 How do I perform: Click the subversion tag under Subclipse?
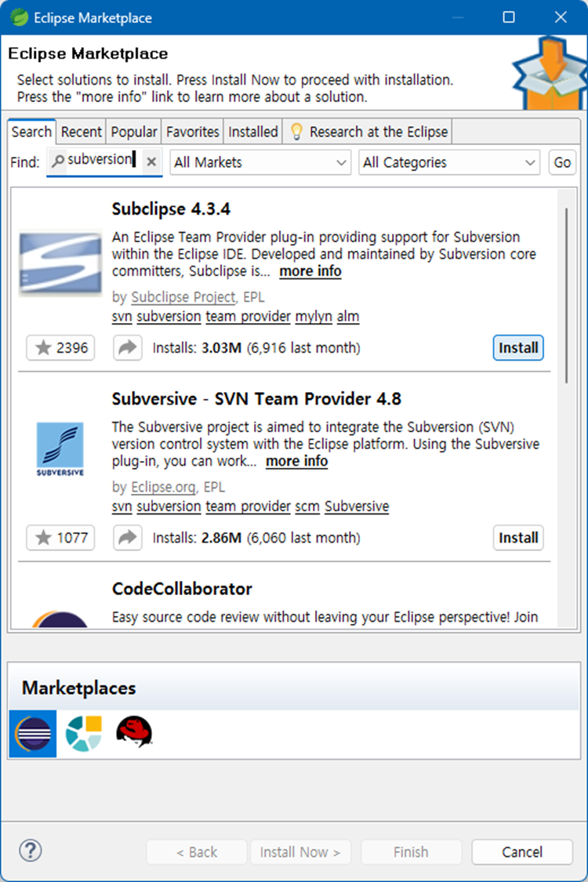click(x=169, y=317)
